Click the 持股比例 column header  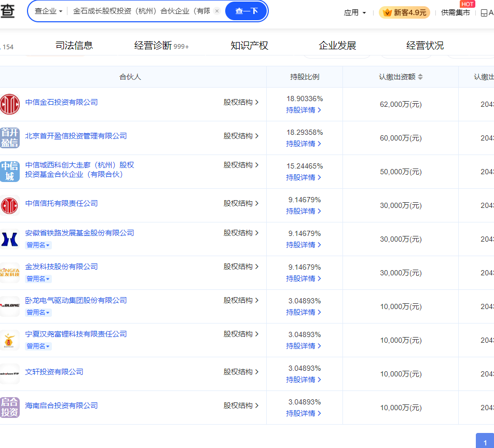[305, 77]
